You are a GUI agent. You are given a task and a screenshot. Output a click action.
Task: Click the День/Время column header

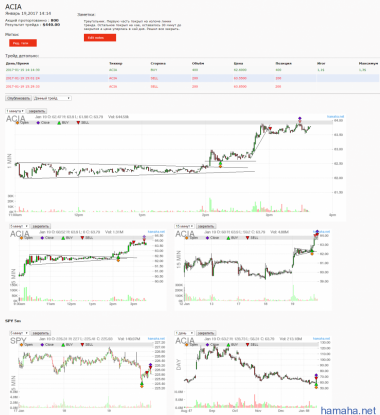point(17,63)
